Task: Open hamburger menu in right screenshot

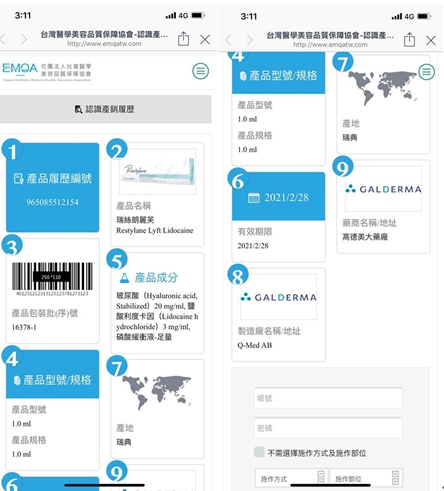Action: (x=427, y=72)
